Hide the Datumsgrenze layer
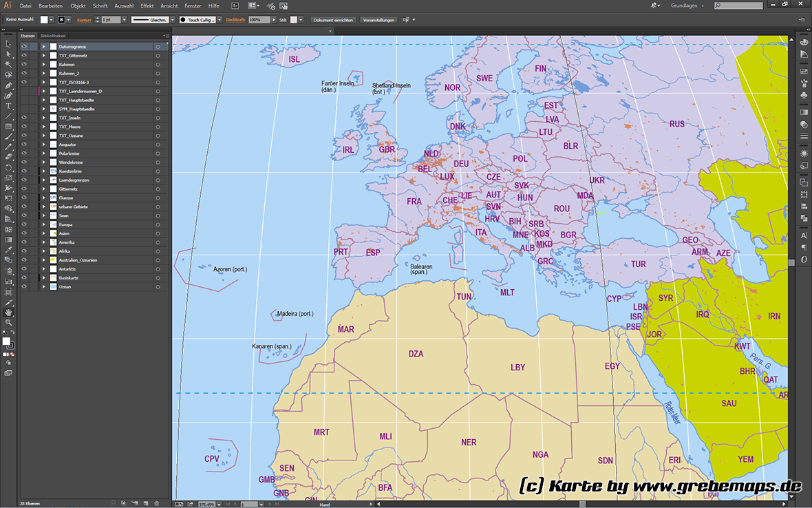 click(x=24, y=47)
